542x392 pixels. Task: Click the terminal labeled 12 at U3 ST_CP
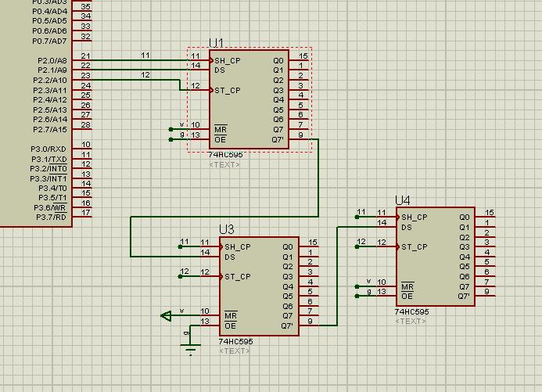(x=180, y=276)
